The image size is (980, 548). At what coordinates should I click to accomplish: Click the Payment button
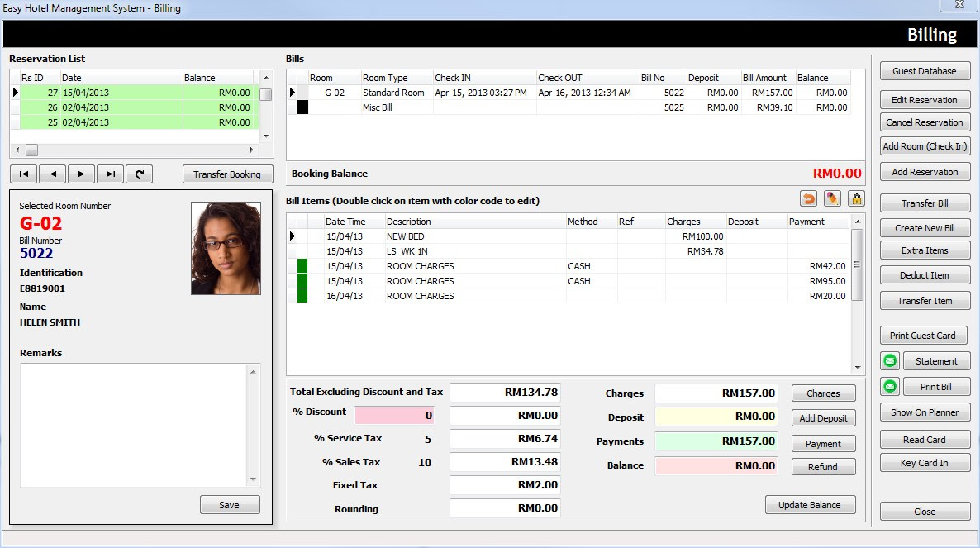[x=823, y=444]
